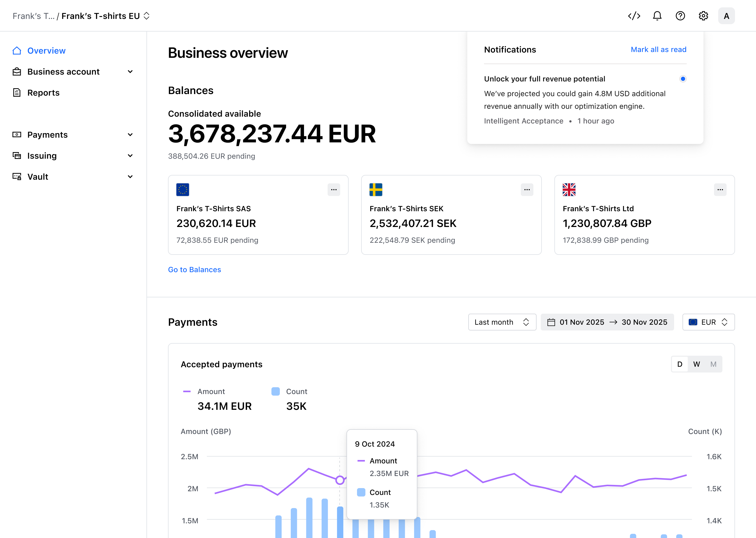Image resolution: width=756 pixels, height=538 pixels.
Task: Click the unread blue dot on notification
Action: 683,79
